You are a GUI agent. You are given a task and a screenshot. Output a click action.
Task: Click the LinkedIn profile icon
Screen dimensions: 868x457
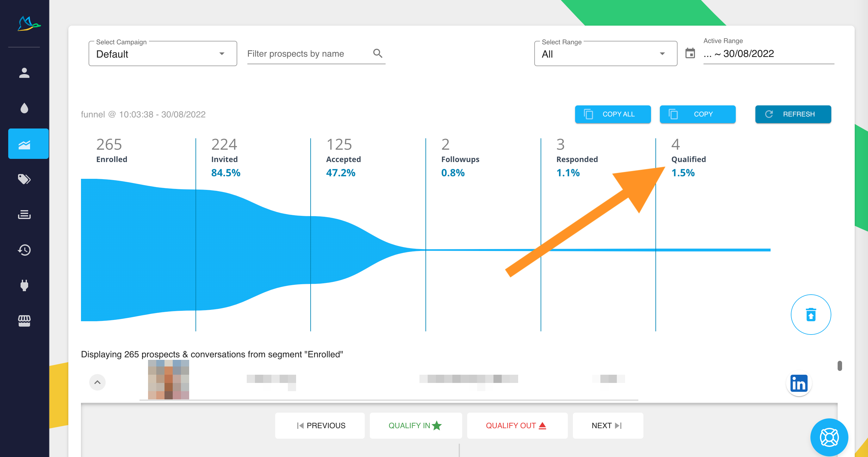pyautogui.click(x=799, y=384)
